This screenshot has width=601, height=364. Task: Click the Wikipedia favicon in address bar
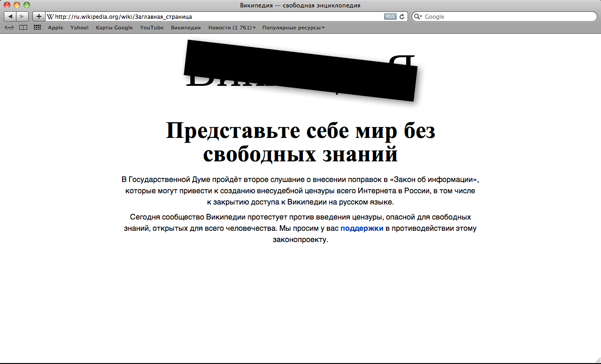50,16
